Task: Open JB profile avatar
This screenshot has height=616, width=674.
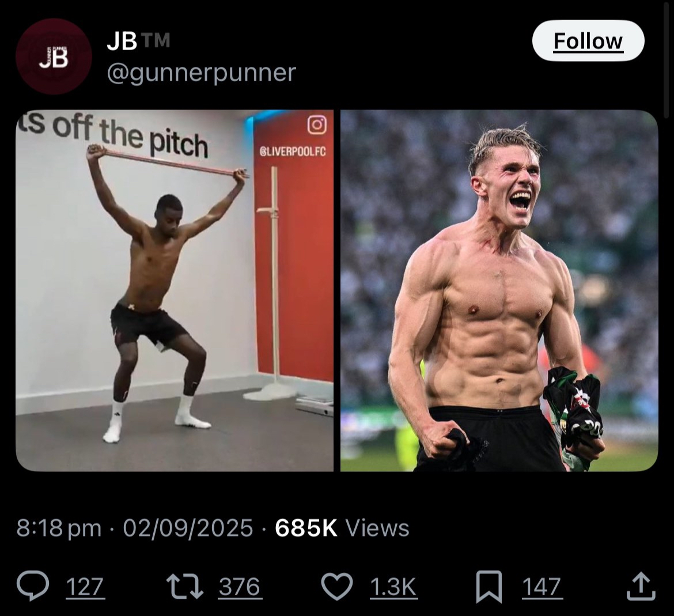Action: click(54, 56)
